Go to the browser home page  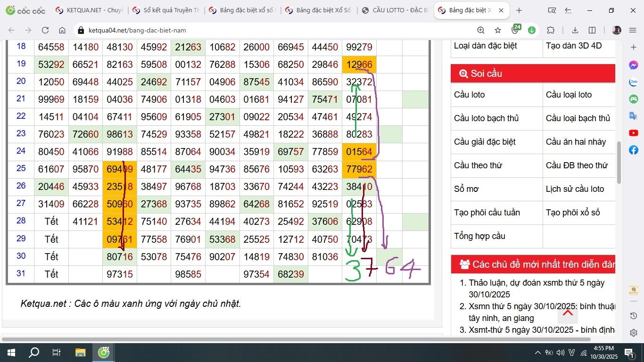pos(62,30)
